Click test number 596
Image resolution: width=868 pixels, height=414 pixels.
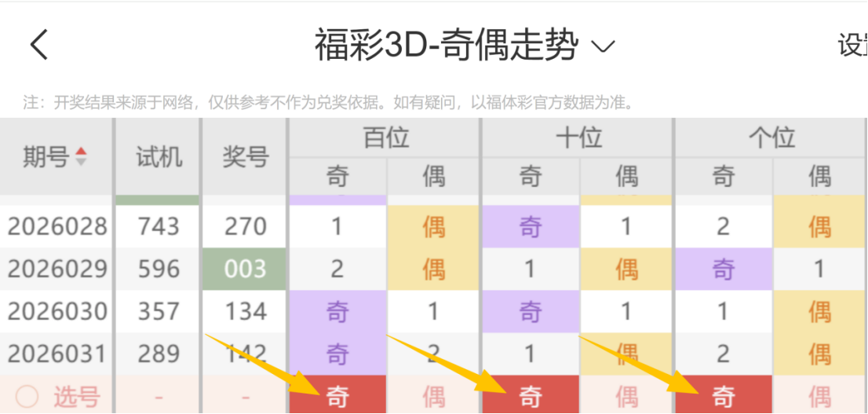[159, 269]
